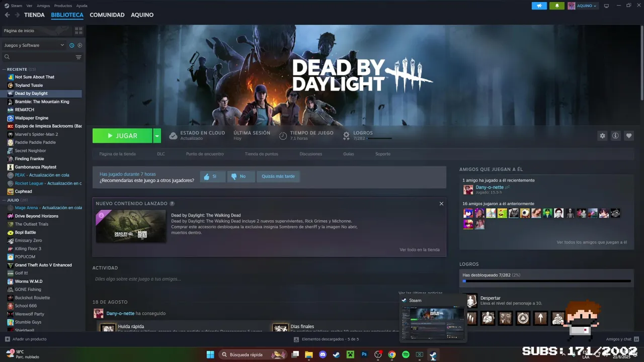Open the Discusiones tab
Screen dimensions: 644x362
click(311, 154)
